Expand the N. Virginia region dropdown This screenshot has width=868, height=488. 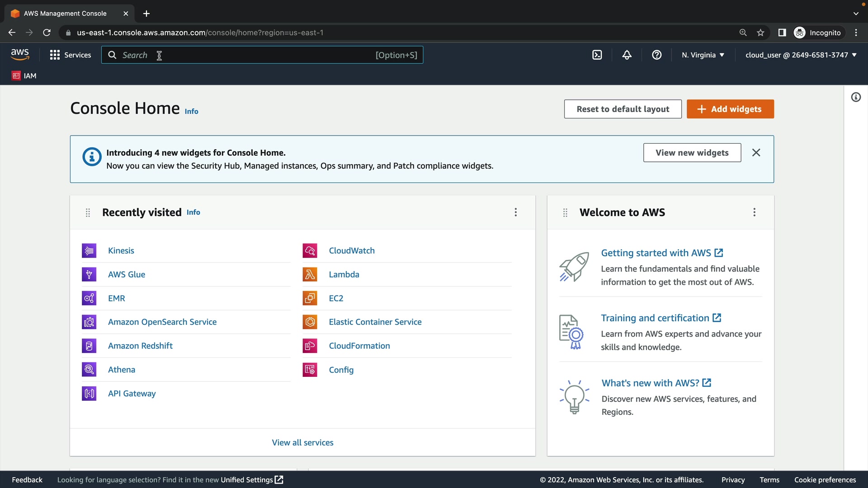point(703,55)
